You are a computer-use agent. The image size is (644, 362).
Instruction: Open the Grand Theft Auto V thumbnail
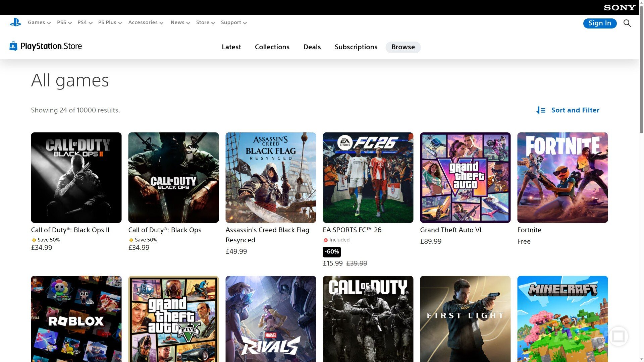click(173, 319)
